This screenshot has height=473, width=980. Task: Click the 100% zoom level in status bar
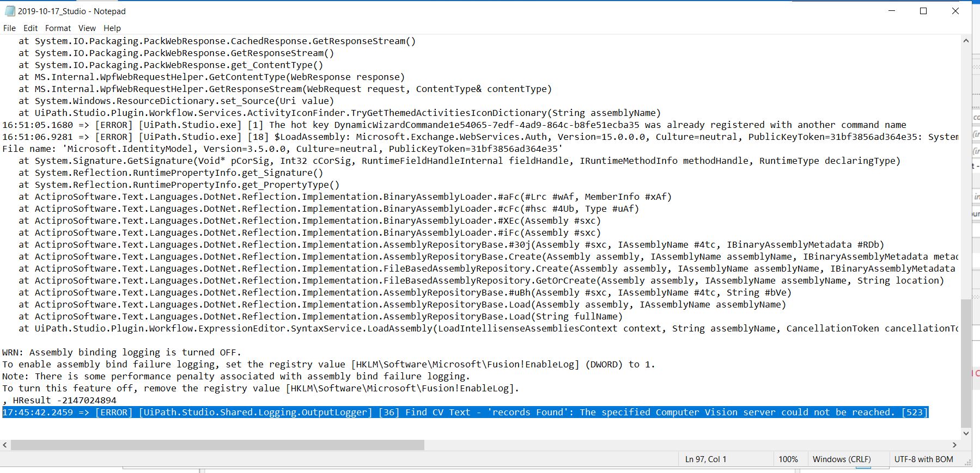pyautogui.click(x=788, y=459)
